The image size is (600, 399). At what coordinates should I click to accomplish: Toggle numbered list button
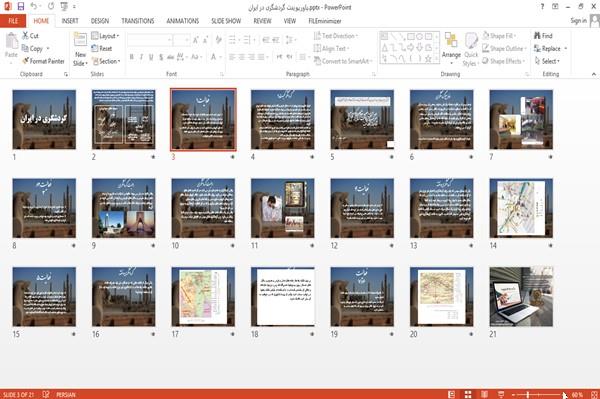248,39
